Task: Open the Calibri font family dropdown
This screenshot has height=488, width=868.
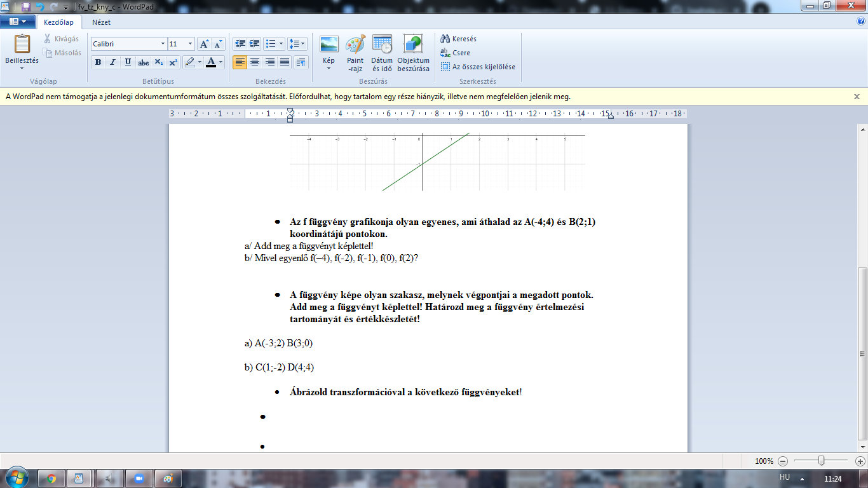Action: coord(163,44)
